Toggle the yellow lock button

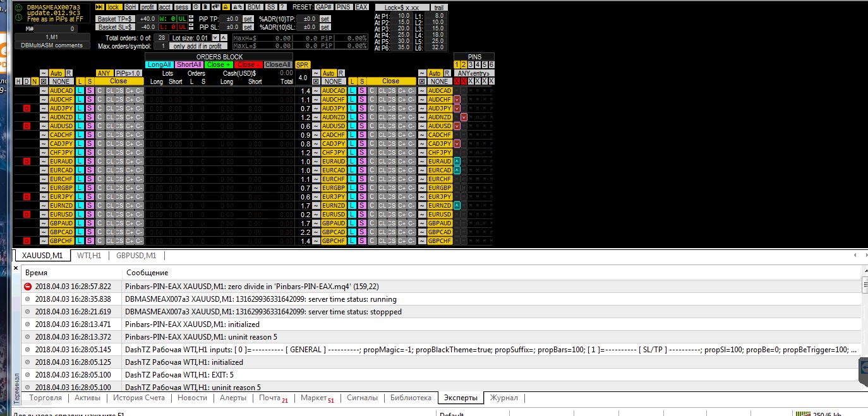point(114,7)
